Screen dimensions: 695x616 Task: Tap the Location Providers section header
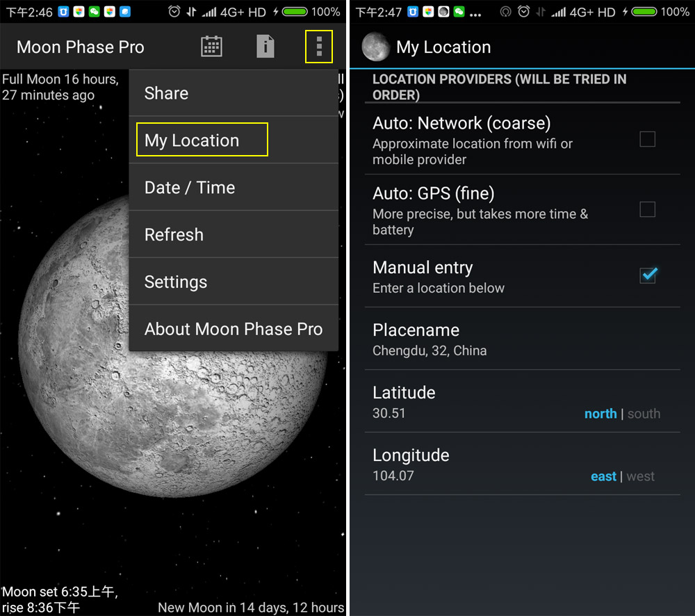(x=499, y=87)
